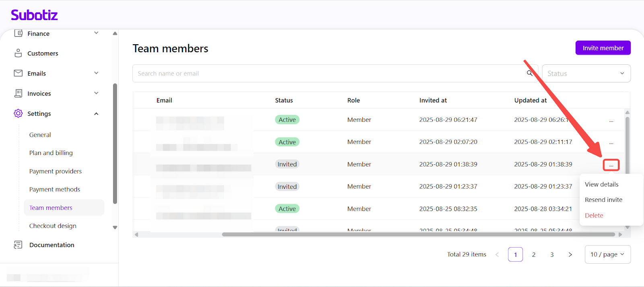
Task: Click the Subotiz logo
Action: (x=34, y=15)
